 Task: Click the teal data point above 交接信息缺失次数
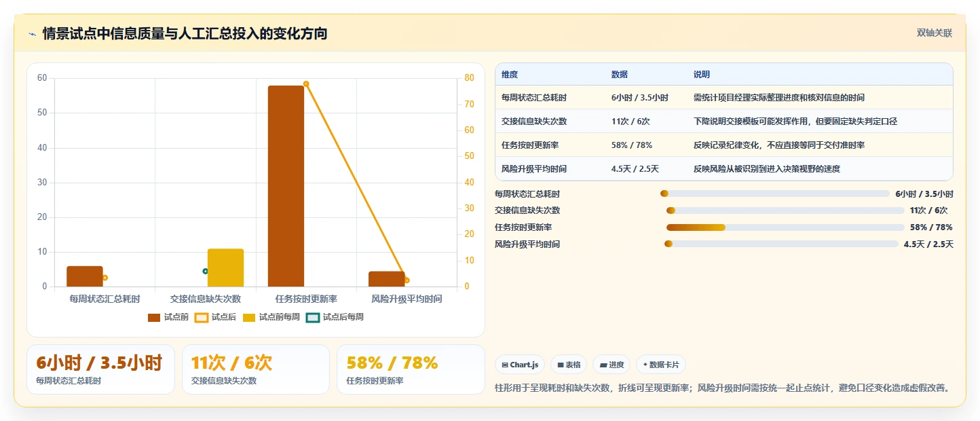(206, 271)
